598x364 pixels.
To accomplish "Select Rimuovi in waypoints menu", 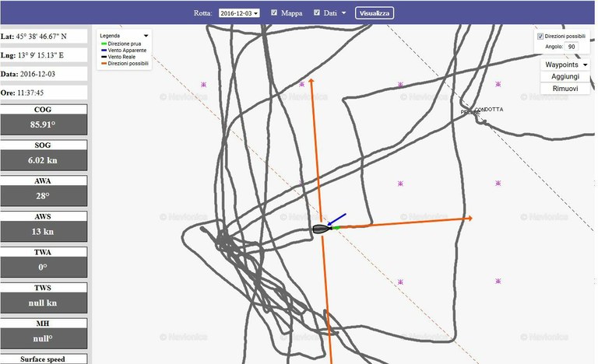I will [565, 89].
